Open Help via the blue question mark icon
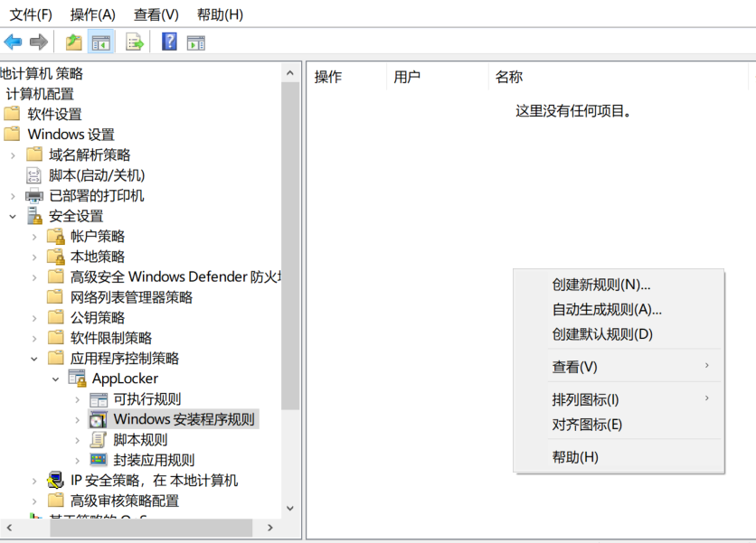The height and width of the screenshot is (543, 756). [x=169, y=42]
